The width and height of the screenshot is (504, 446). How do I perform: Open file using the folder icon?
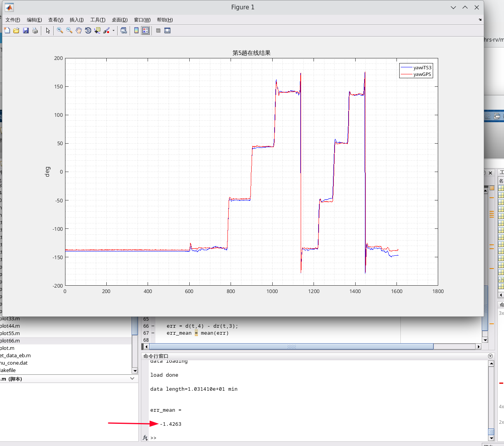(16, 30)
